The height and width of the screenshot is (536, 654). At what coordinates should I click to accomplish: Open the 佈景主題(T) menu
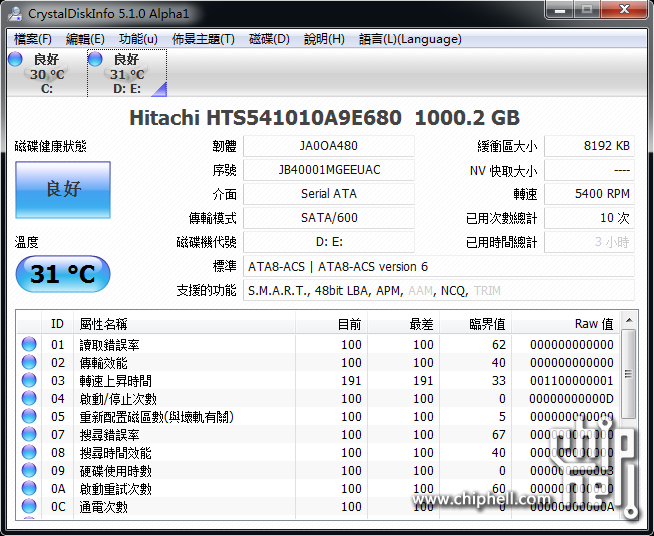pos(203,39)
